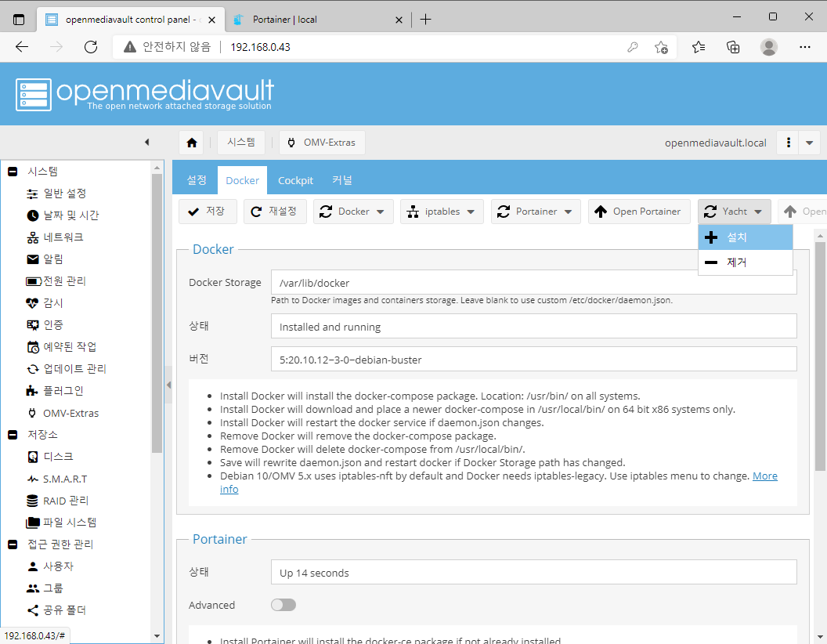Open the Portainer dropdown button

click(x=536, y=212)
